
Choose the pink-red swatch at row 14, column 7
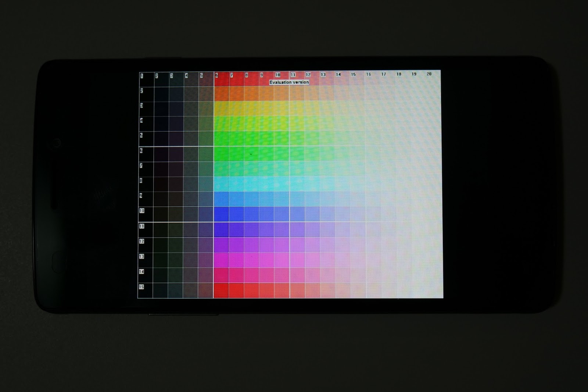pos(236,275)
